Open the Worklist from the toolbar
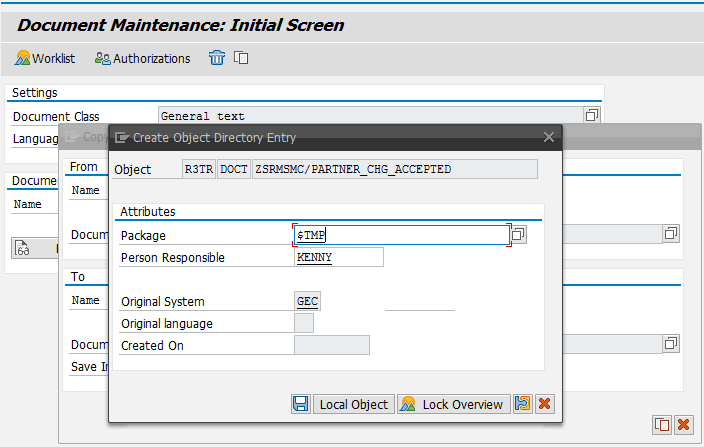Screen dimensions: 704x447 (x=46, y=58)
